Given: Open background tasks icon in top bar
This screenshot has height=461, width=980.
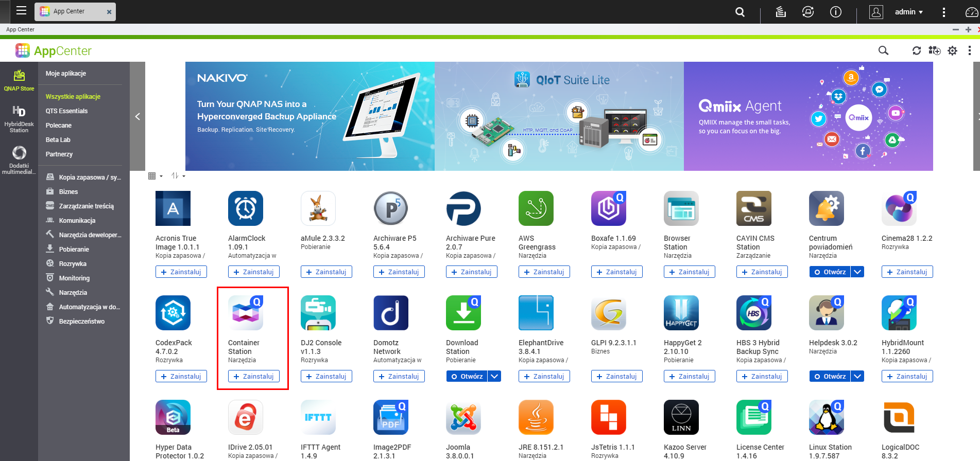Looking at the screenshot, I should point(781,12).
